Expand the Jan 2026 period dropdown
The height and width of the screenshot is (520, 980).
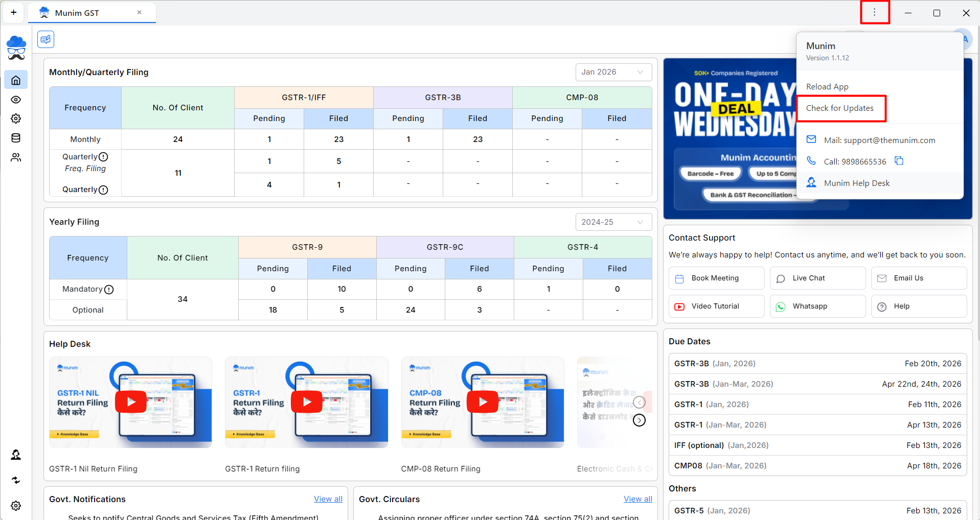pyautogui.click(x=613, y=72)
